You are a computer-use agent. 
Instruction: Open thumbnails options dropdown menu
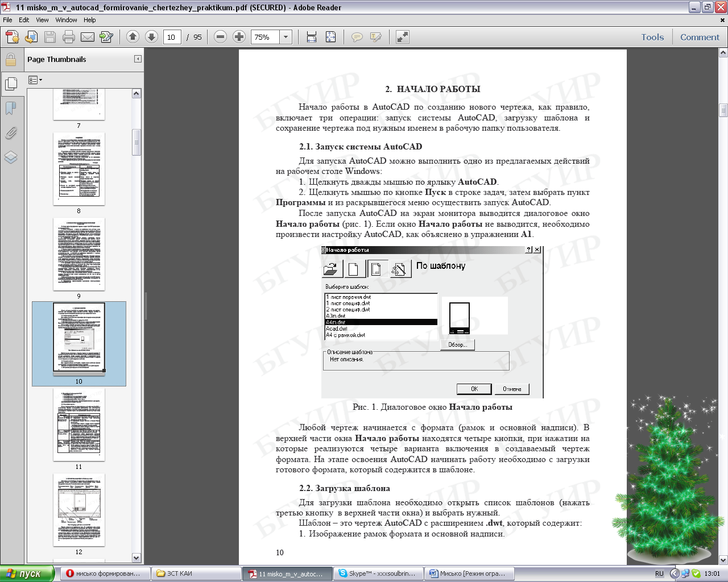(35, 80)
